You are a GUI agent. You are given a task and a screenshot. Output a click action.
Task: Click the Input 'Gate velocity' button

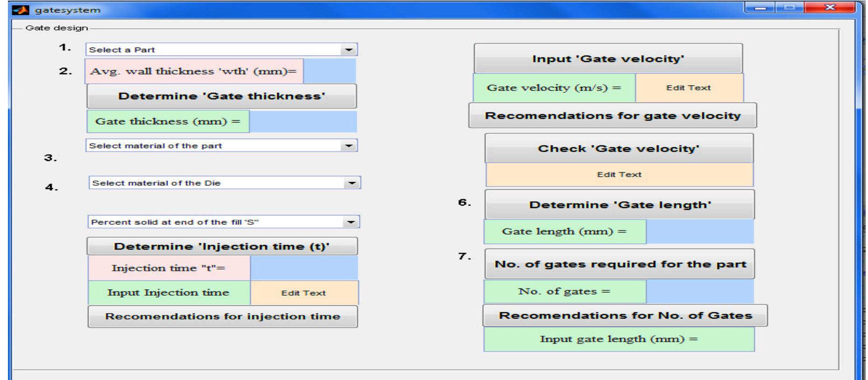[608, 59]
